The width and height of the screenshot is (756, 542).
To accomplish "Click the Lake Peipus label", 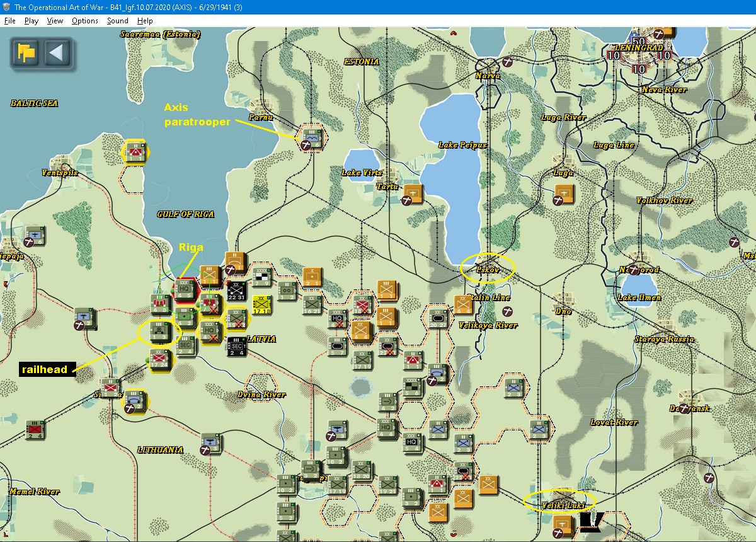I will tap(462, 145).
